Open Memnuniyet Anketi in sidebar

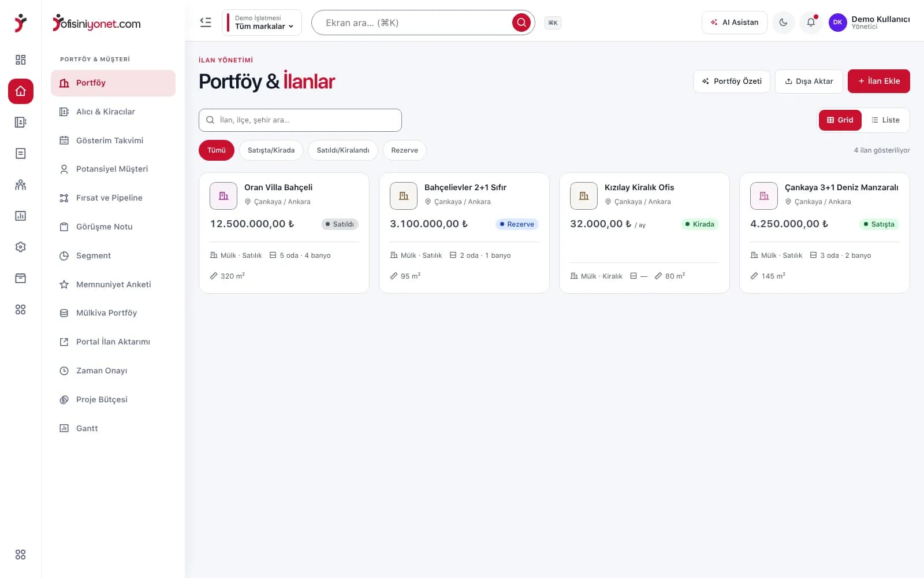tap(113, 284)
